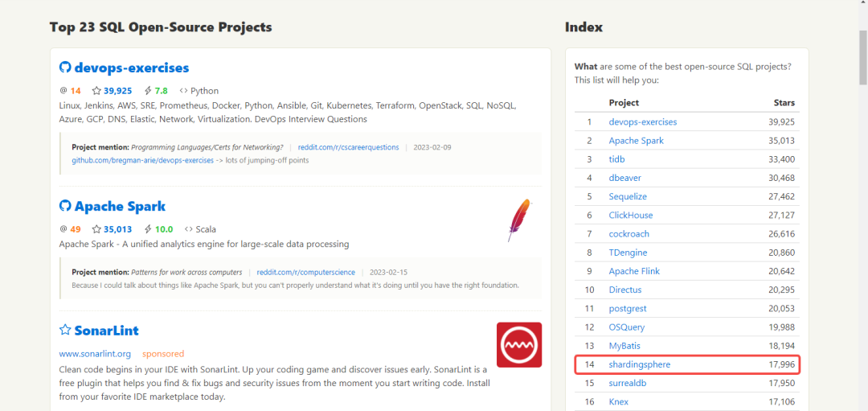Open OSQuery from the Index list
The width and height of the screenshot is (868, 411).
[627, 327]
